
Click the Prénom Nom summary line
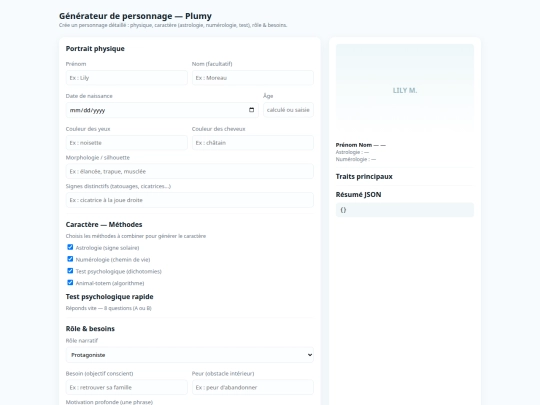point(361,145)
